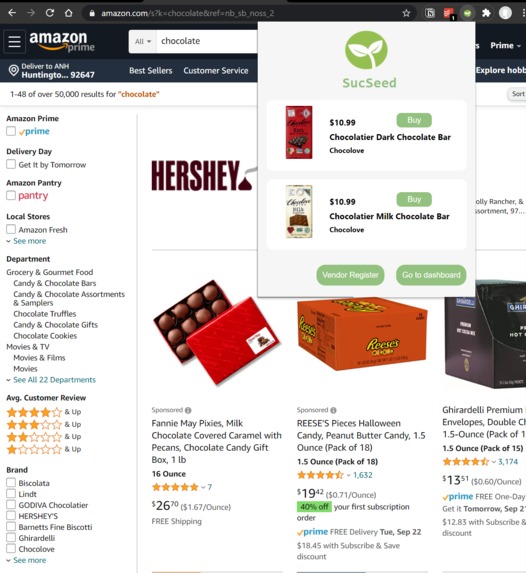Click the Deliver to location pin icon

[14, 70]
